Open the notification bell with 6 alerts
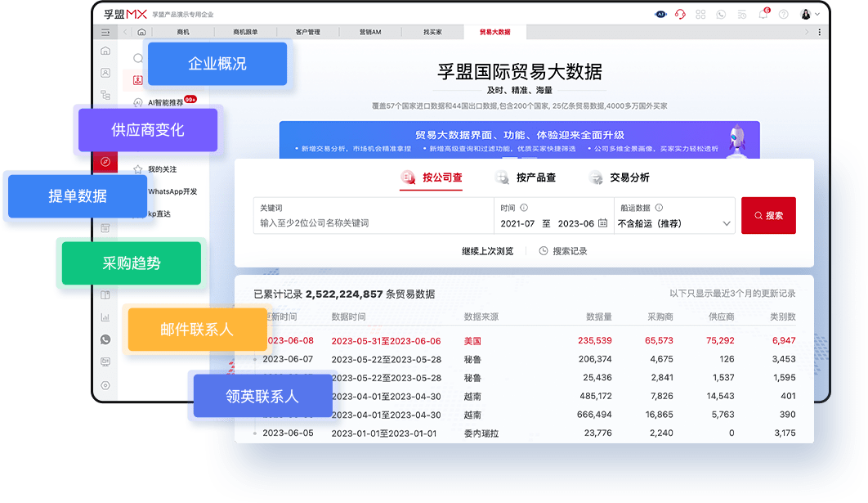The width and height of the screenshot is (868, 503). [764, 14]
